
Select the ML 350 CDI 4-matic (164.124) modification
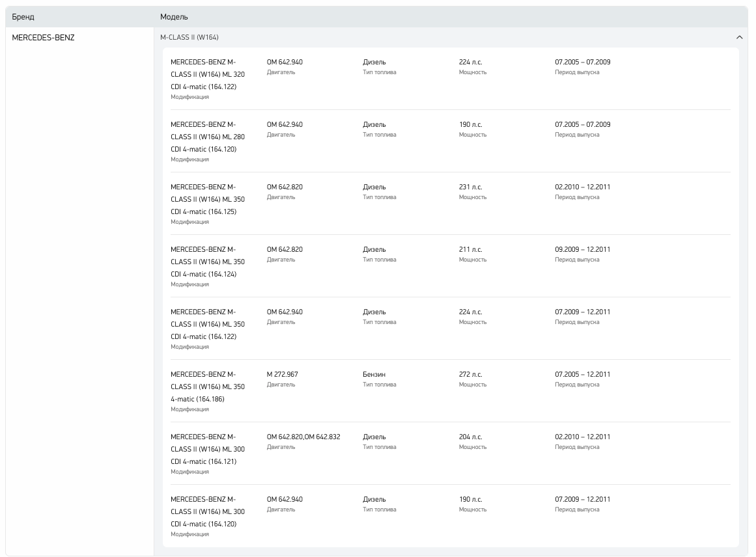tap(208, 262)
